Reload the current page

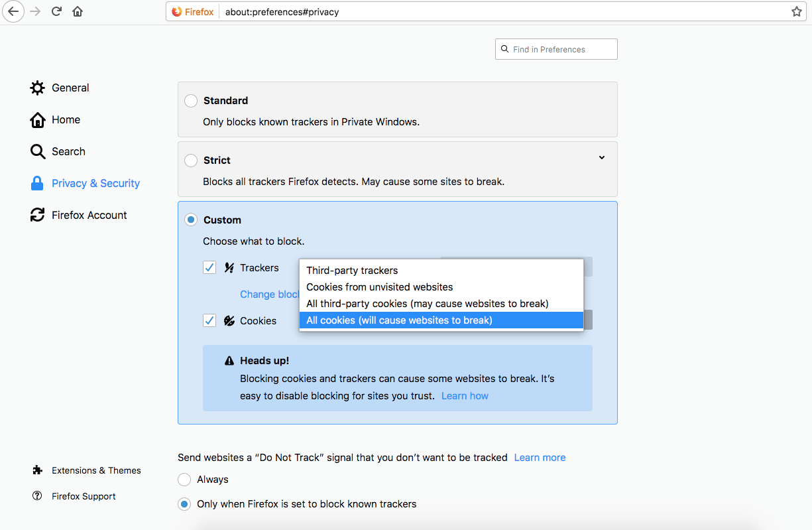(x=56, y=11)
